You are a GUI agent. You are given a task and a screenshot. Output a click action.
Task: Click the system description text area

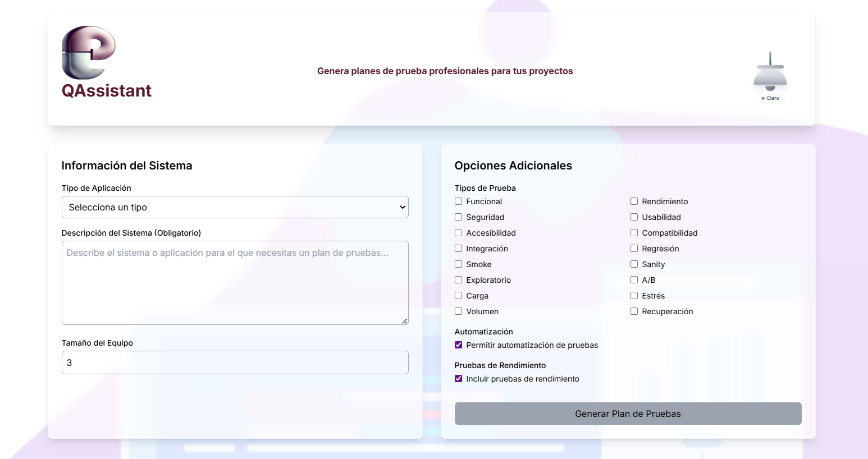[235, 283]
